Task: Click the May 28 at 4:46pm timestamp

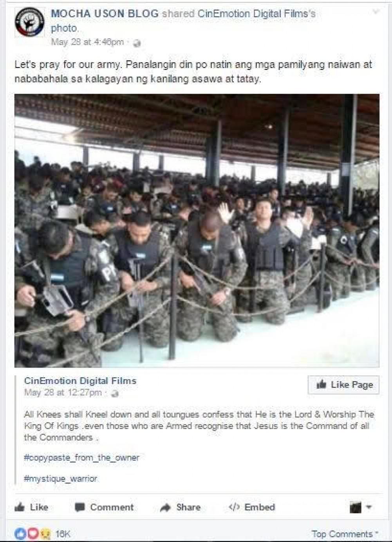Action: pos(87,42)
